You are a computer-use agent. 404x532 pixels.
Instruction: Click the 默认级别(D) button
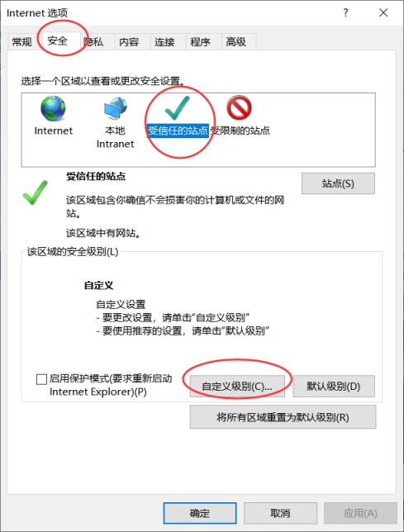[x=334, y=386]
